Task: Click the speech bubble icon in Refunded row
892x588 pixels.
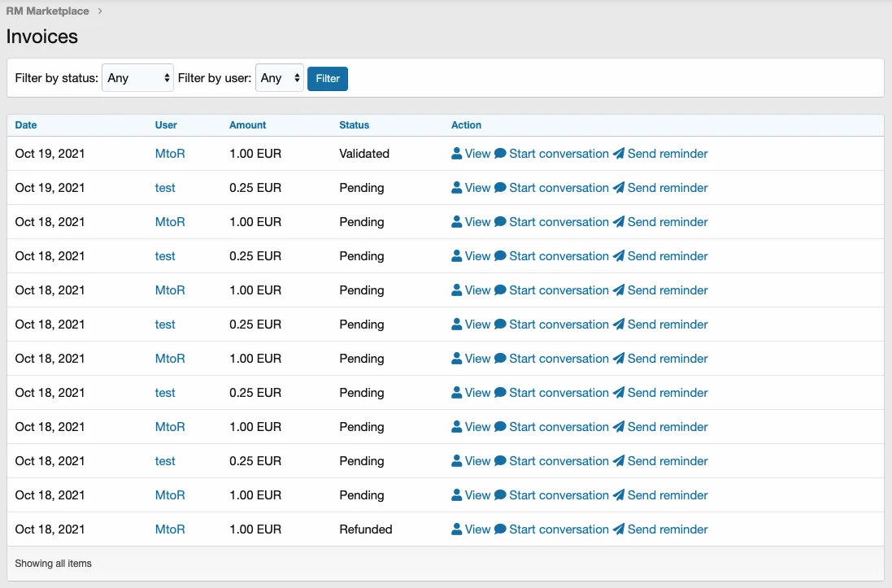Action: [500, 529]
